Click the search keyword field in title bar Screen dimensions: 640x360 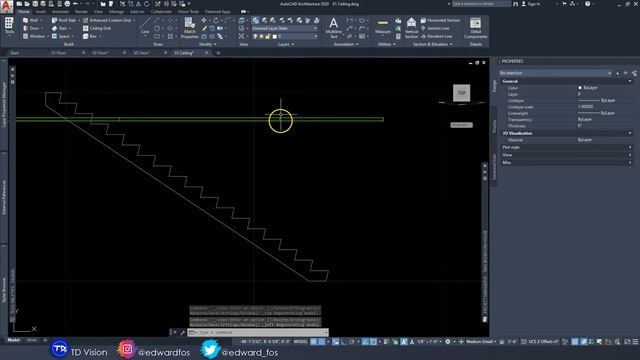(x=481, y=4)
